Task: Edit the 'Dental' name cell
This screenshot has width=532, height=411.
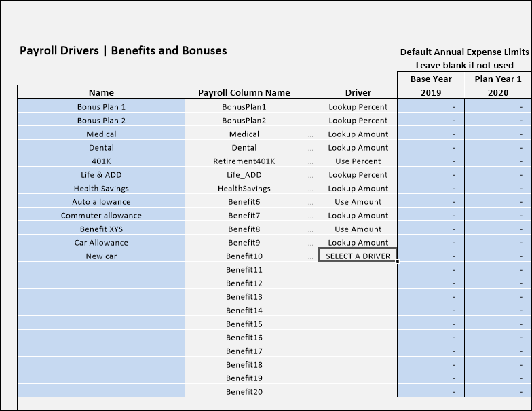Action: [101, 146]
